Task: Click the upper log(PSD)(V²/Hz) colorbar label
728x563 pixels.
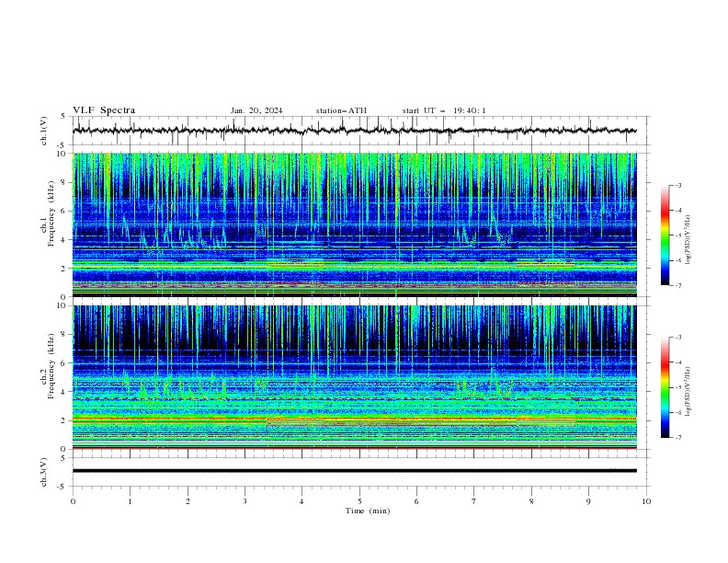Action: 688,240
